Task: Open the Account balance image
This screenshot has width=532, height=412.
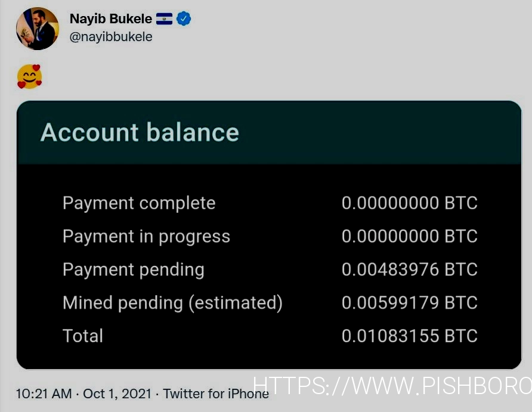Action: pos(269,235)
